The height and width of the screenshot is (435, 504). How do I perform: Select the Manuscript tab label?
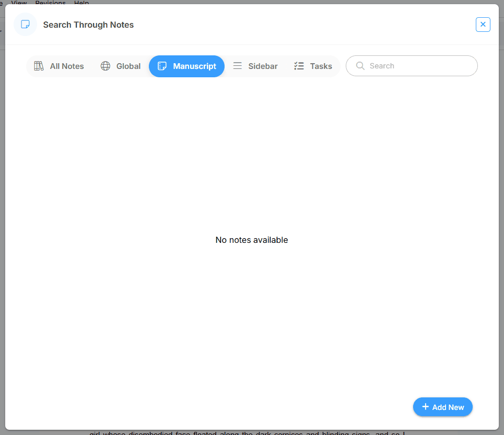[x=194, y=66]
